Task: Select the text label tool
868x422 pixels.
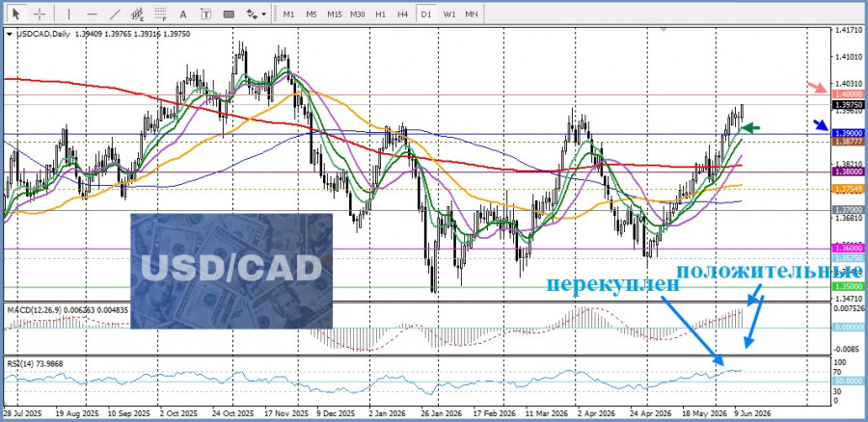Action: (x=206, y=13)
